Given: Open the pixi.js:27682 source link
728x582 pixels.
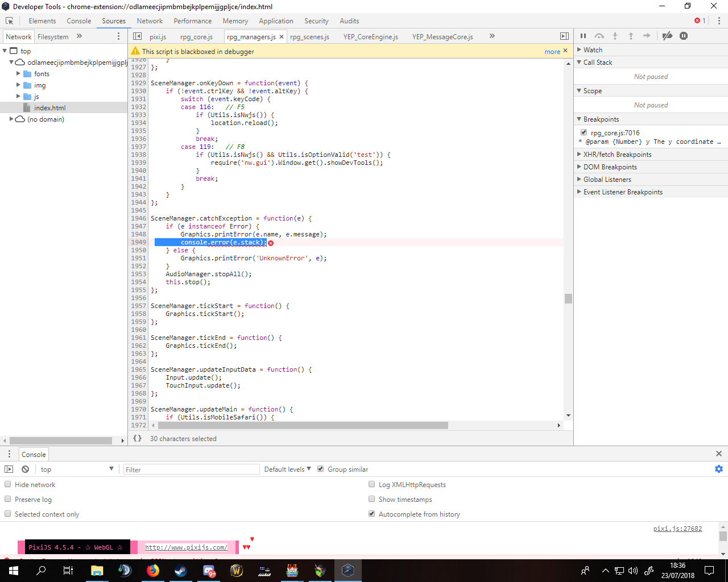Looking at the screenshot, I should [677, 529].
